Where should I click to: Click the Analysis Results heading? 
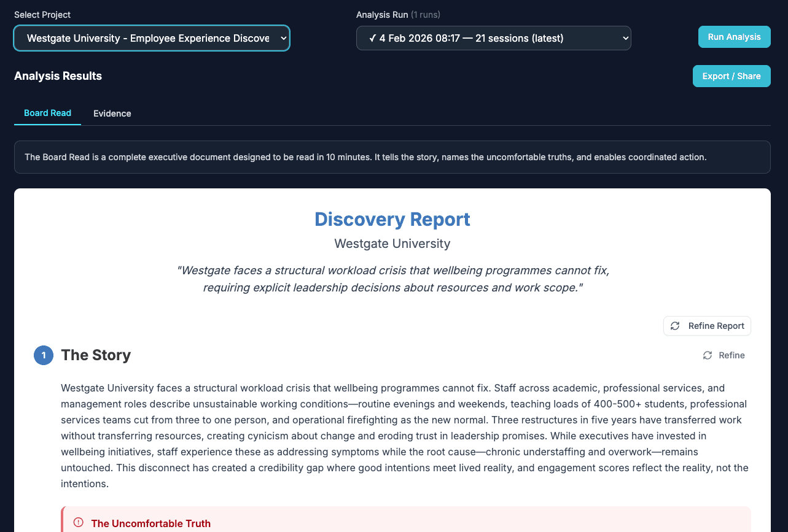58,76
